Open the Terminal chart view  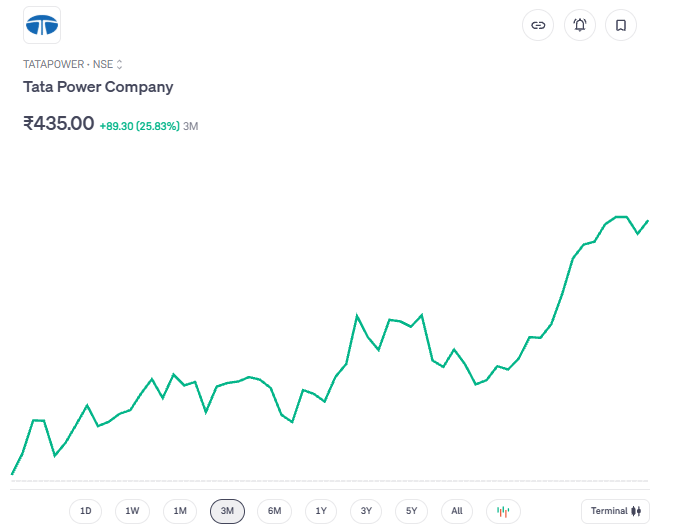pyautogui.click(x=615, y=511)
